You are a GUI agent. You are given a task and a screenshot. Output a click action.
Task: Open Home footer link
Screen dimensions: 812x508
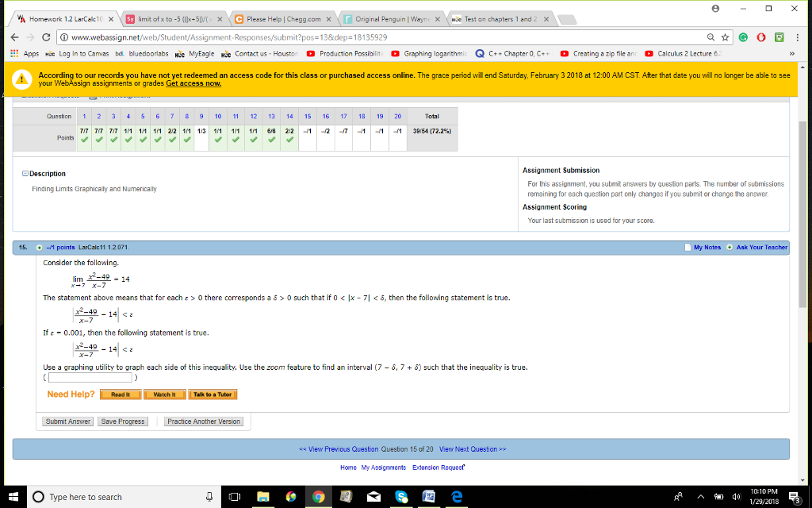pos(348,468)
